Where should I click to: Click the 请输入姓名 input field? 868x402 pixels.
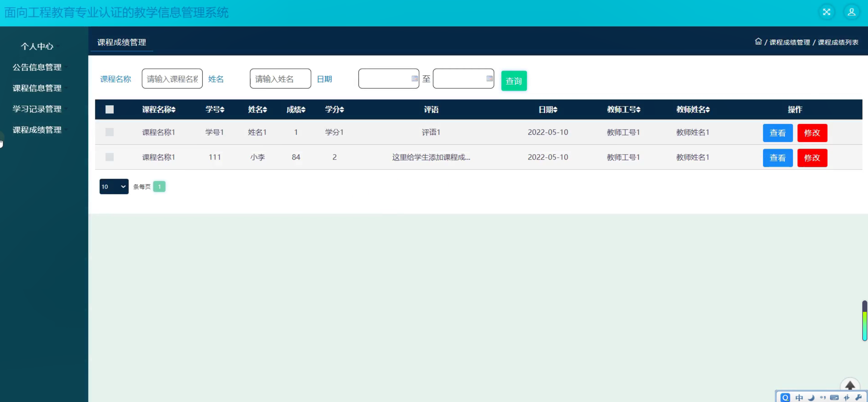pyautogui.click(x=280, y=79)
